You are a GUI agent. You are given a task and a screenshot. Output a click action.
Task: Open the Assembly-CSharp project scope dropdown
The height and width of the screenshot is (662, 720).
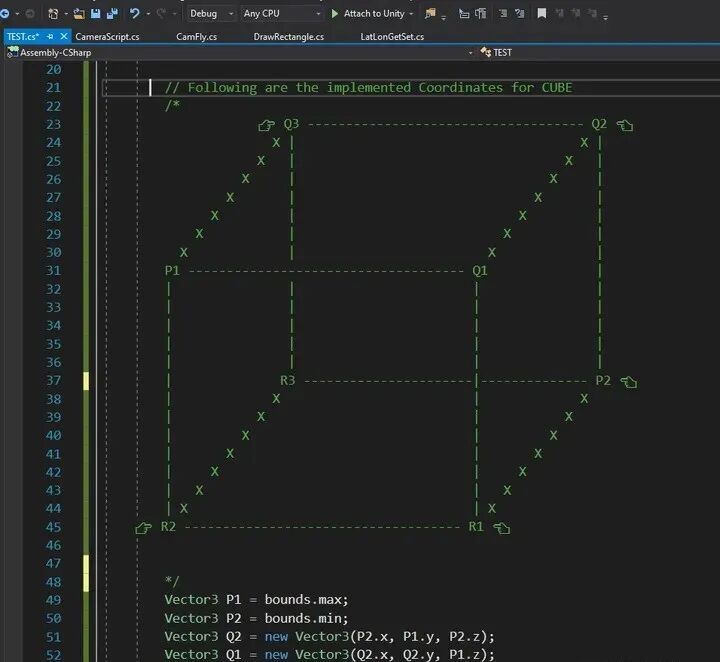(470, 53)
